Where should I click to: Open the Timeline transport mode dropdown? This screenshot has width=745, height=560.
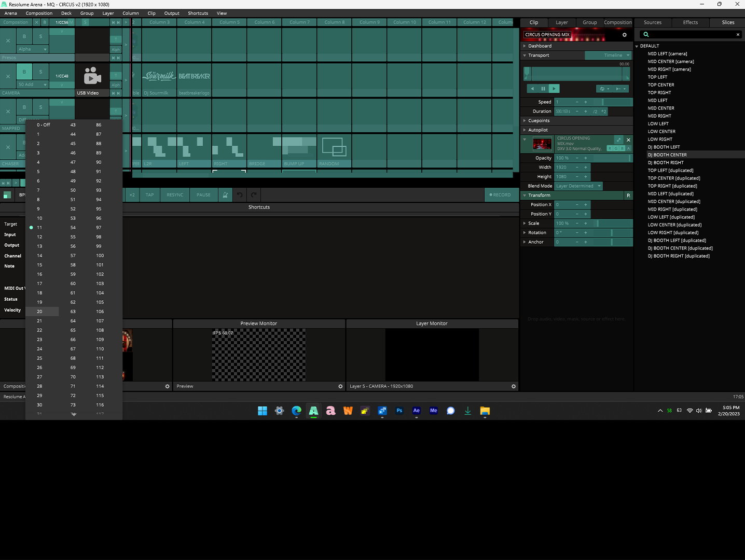pyautogui.click(x=608, y=55)
